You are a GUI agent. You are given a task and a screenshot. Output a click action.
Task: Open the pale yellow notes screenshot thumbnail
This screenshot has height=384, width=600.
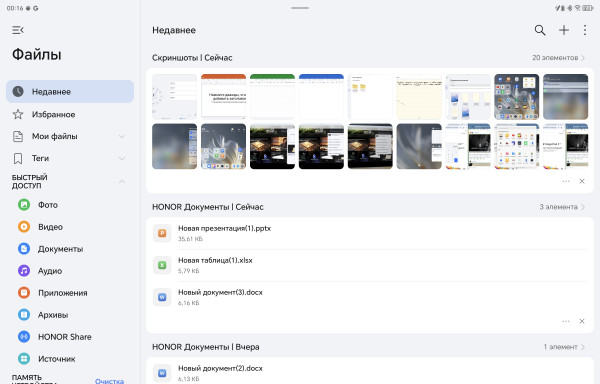coord(419,97)
